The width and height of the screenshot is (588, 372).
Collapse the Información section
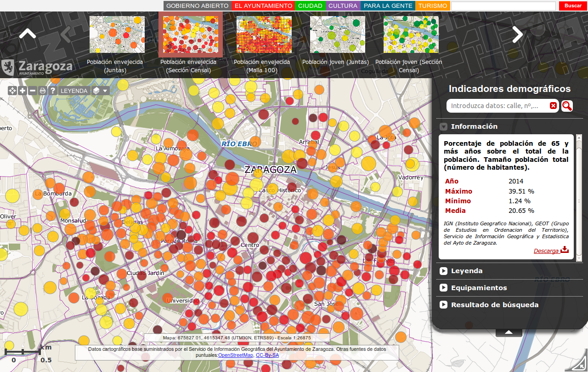click(443, 126)
